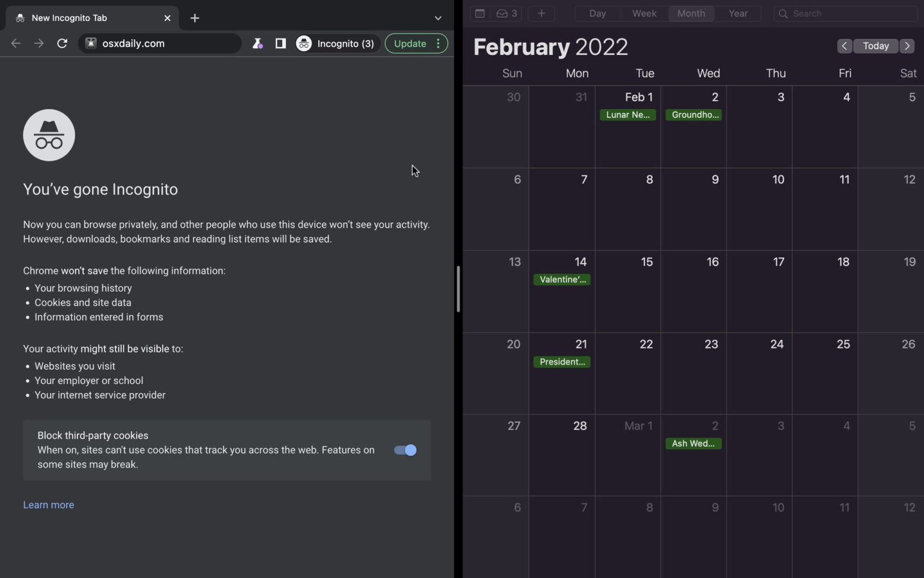Viewport: 924px width, 578px height.
Task: Click the split view divider handle
Action: pyautogui.click(x=458, y=289)
